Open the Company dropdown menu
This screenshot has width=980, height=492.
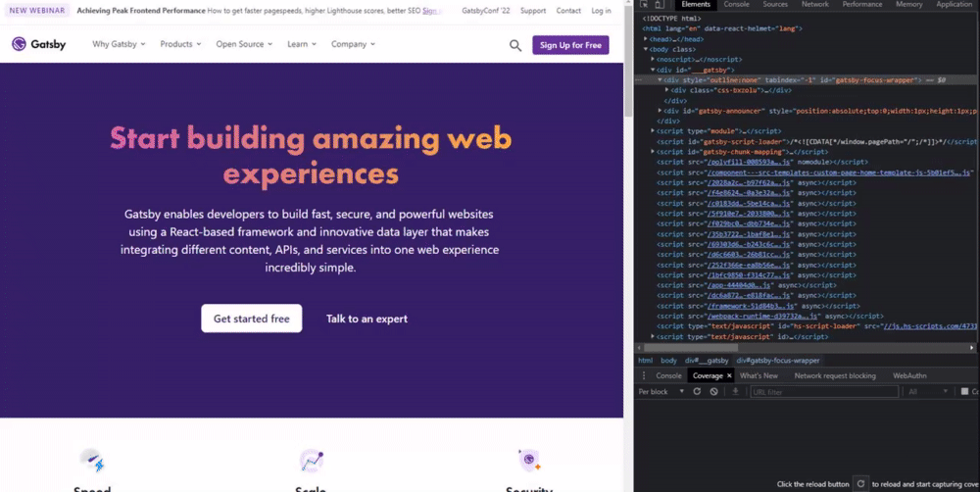pos(353,44)
